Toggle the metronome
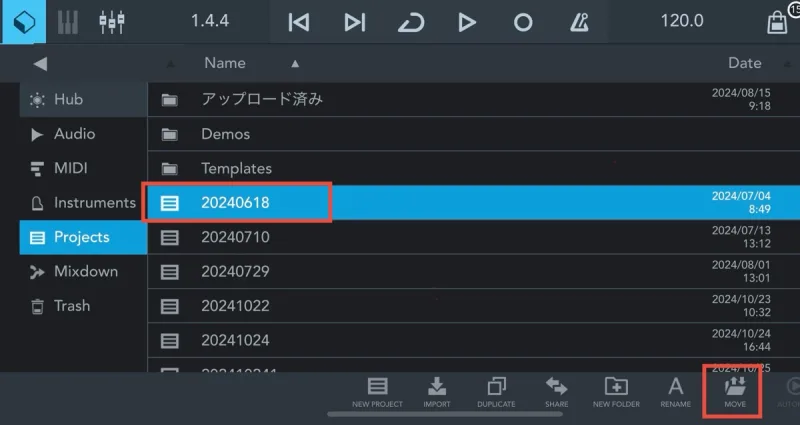Screen dimensions: 800x425 click(579, 22)
